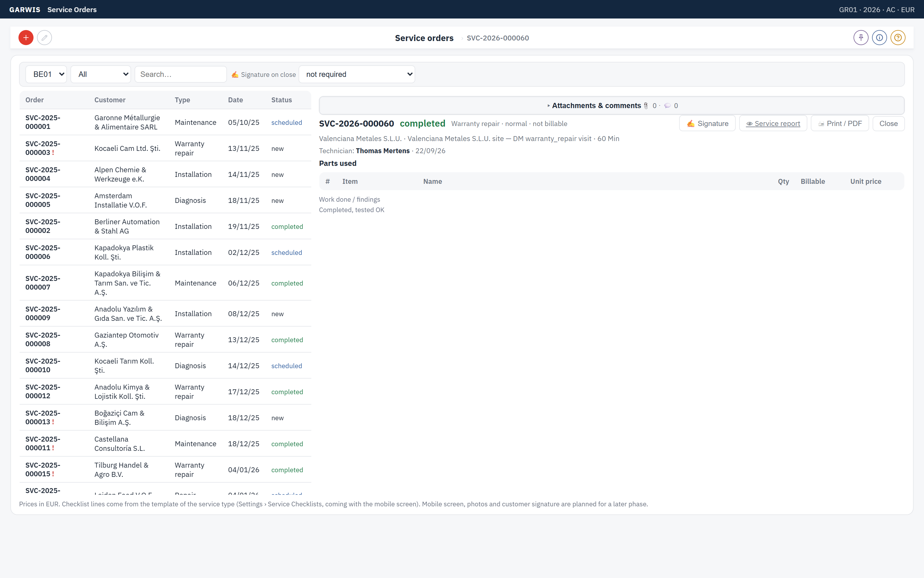This screenshot has width=924, height=578.
Task: Expand Attachments & comments section
Action: point(612,105)
